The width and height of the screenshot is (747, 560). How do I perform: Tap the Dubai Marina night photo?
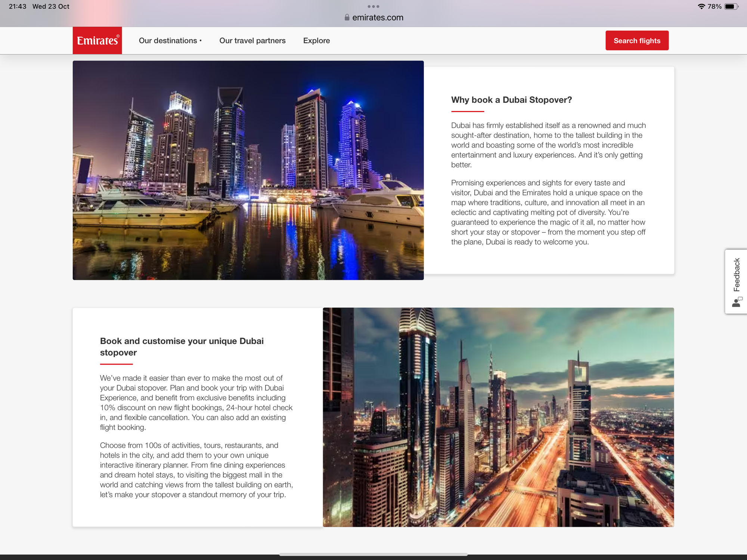point(248,170)
